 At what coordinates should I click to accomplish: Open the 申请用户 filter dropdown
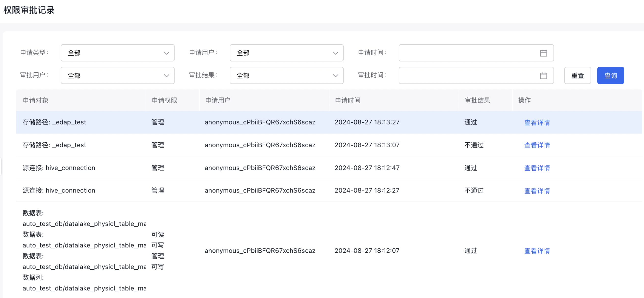point(286,53)
